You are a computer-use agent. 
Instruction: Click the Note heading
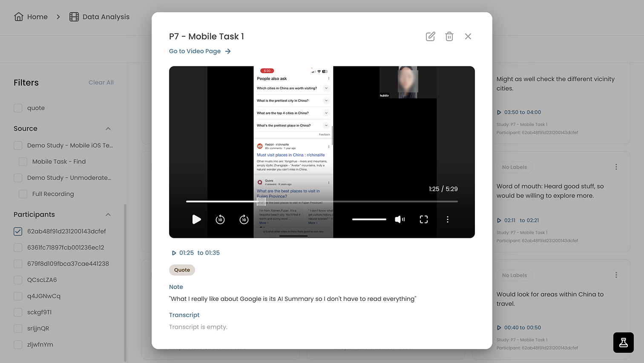point(176,287)
